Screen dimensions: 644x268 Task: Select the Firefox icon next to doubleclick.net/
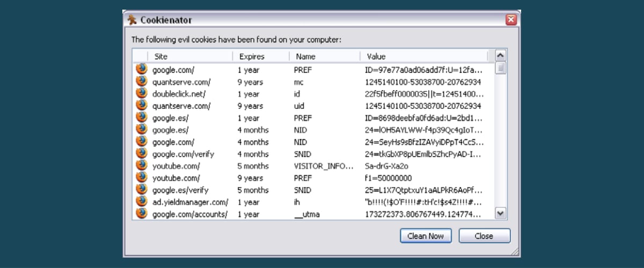pos(141,93)
